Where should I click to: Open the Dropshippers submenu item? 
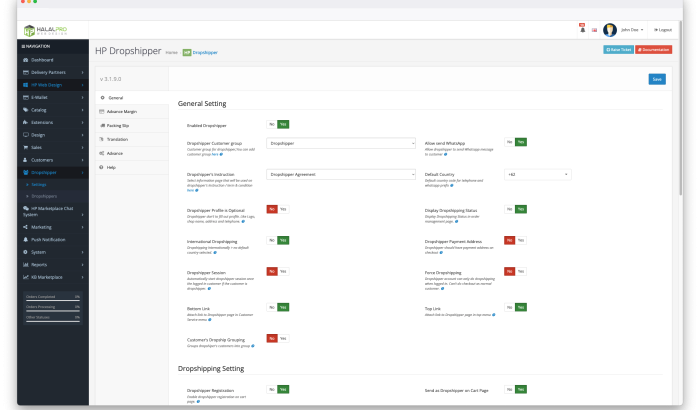(x=44, y=196)
